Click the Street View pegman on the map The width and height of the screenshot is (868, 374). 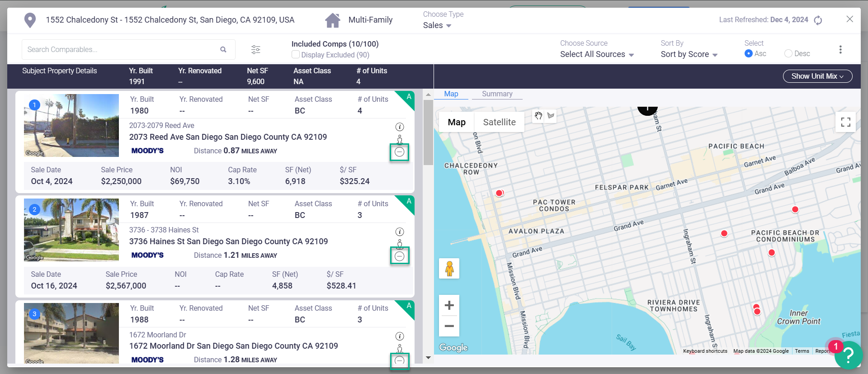[449, 269]
